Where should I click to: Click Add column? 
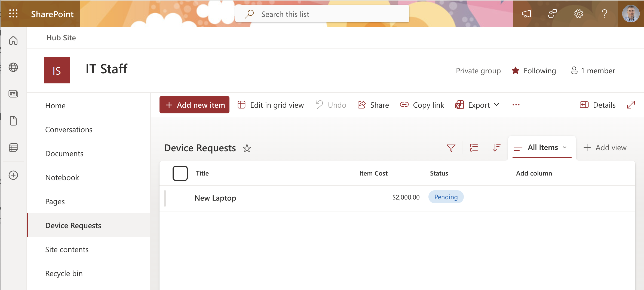(x=528, y=173)
